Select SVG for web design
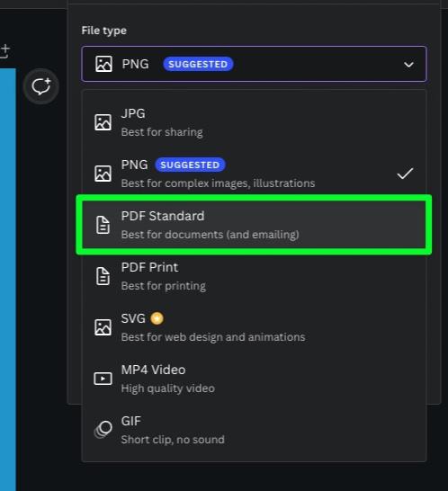The width and height of the screenshot is (448, 491). (254, 327)
